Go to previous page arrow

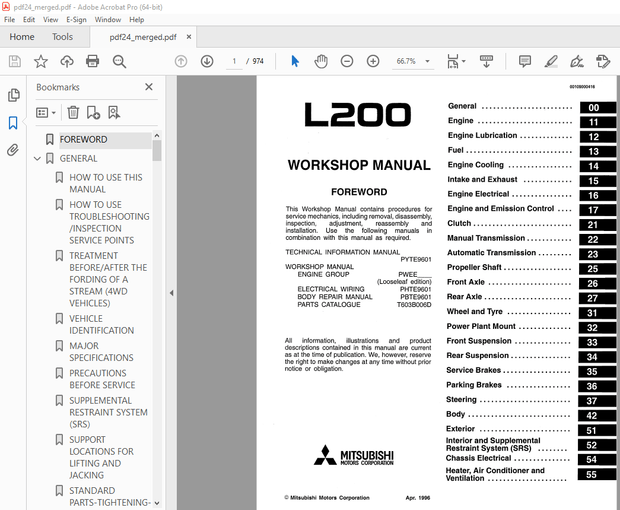click(x=181, y=61)
